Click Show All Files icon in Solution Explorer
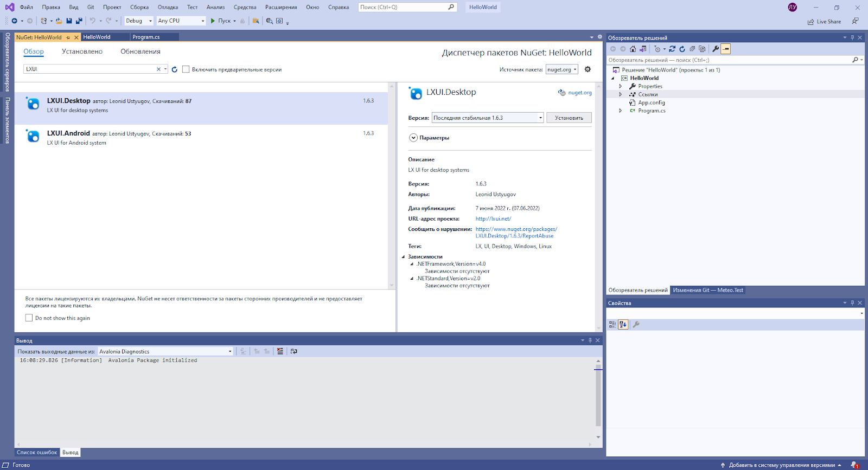The height and width of the screenshot is (470, 868). click(x=702, y=49)
